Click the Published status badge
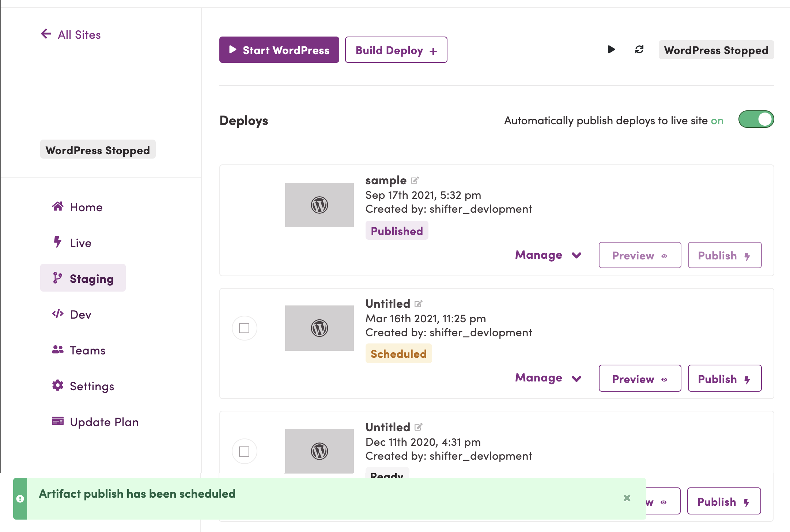Image resolution: width=790 pixels, height=532 pixels. click(397, 231)
